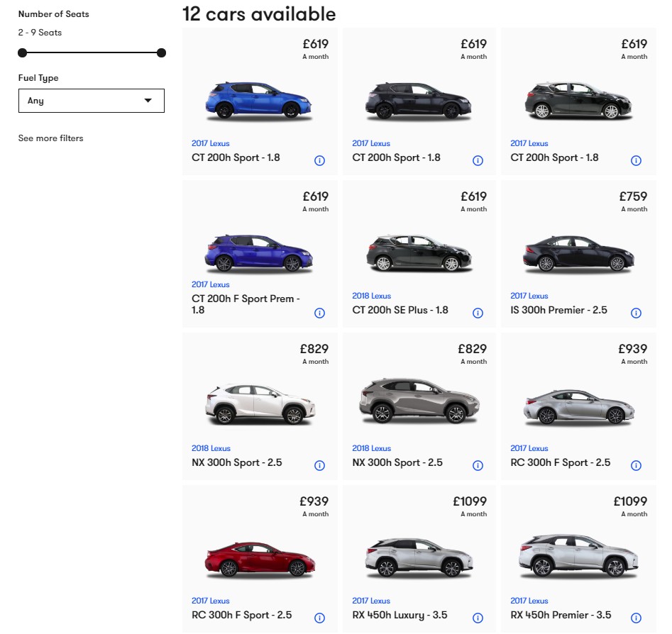Open info icon for silver RC 300h F Sport
Screen dimensions: 672x634
(x=636, y=466)
